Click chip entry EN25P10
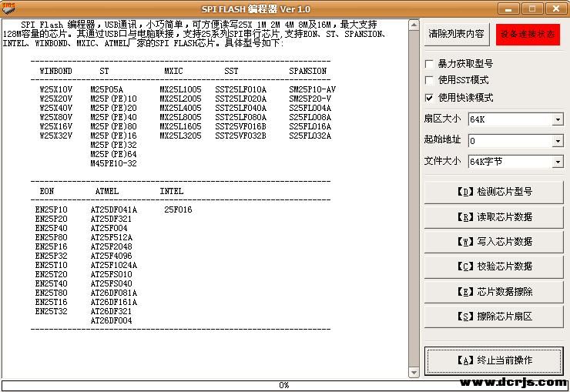The image size is (570, 392). pos(52,210)
